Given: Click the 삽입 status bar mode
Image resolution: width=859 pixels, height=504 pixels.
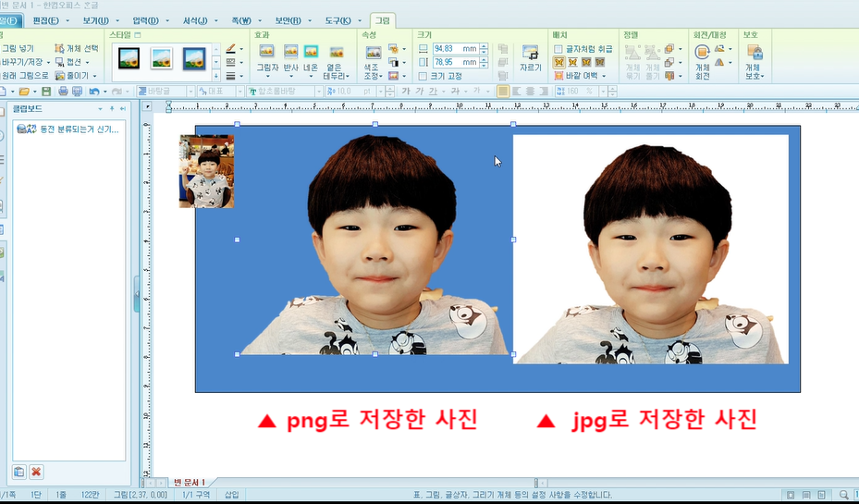Looking at the screenshot, I should coord(232,495).
